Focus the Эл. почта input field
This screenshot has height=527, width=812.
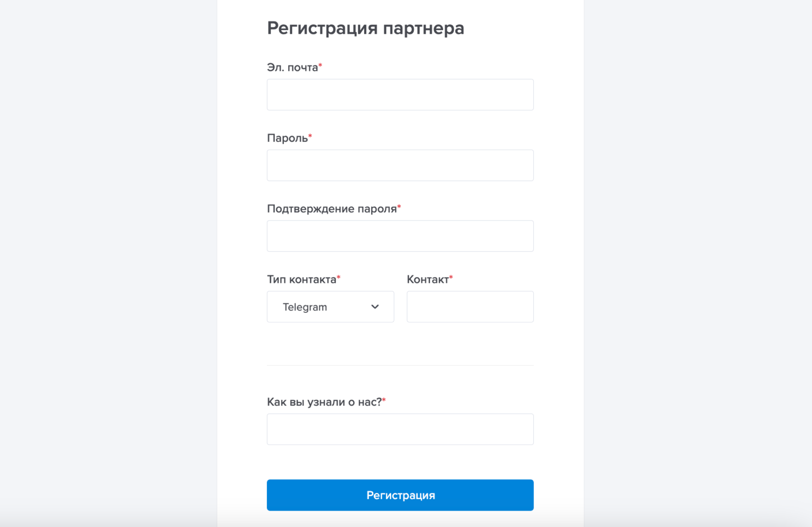point(400,95)
